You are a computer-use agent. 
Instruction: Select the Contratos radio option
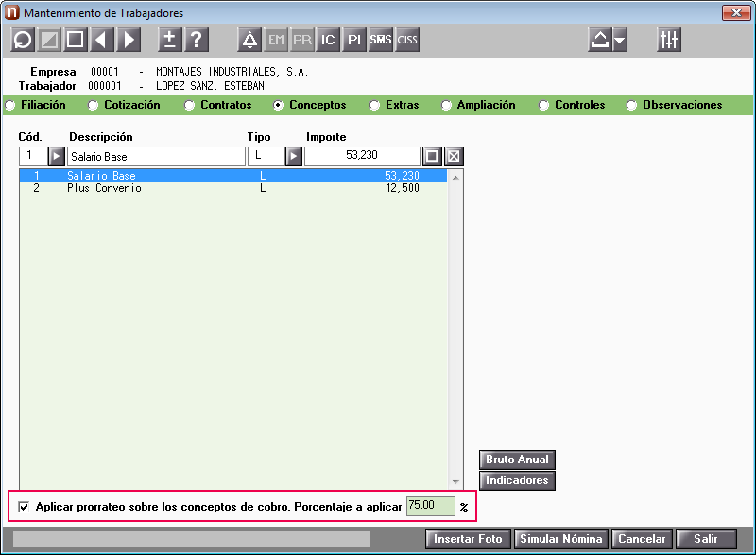pos(190,105)
